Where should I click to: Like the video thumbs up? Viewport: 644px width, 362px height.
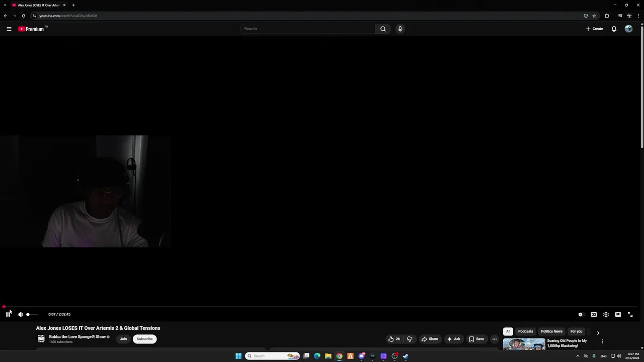click(394, 339)
